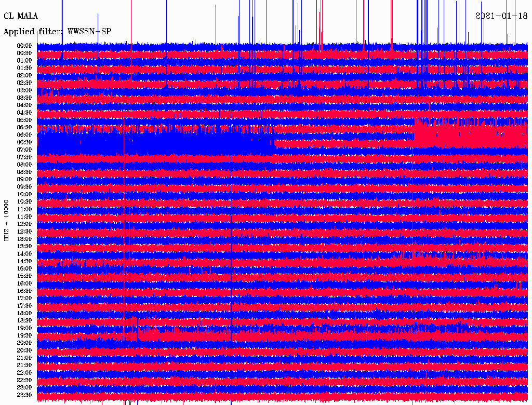Screen dimensions: 532x405
Task: Select the 04:30 time row label
Action: (x=24, y=113)
